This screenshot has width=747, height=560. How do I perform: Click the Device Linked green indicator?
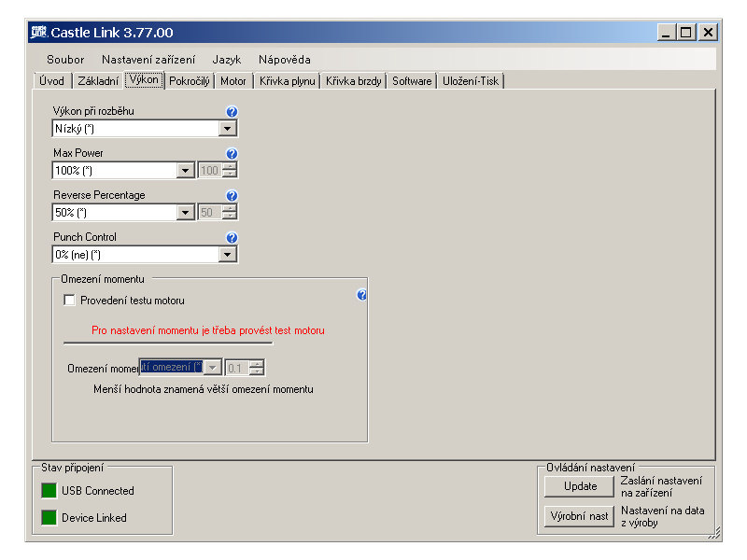[49, 518]
